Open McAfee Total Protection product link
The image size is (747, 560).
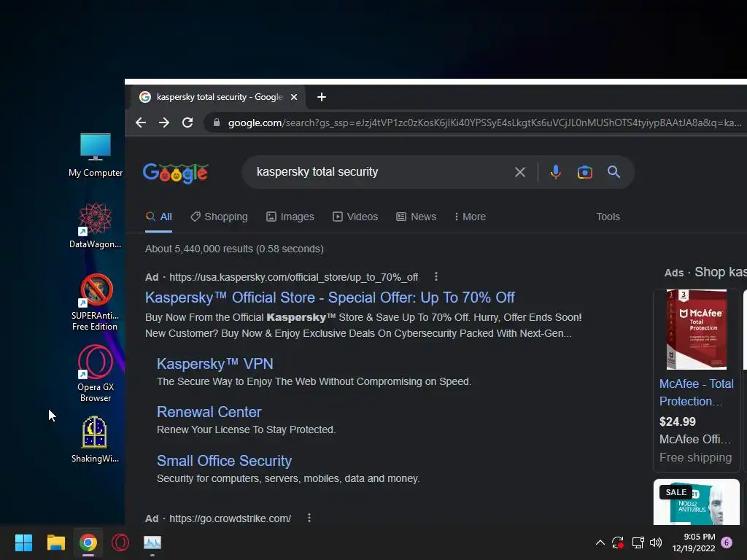tap(696, 392)
